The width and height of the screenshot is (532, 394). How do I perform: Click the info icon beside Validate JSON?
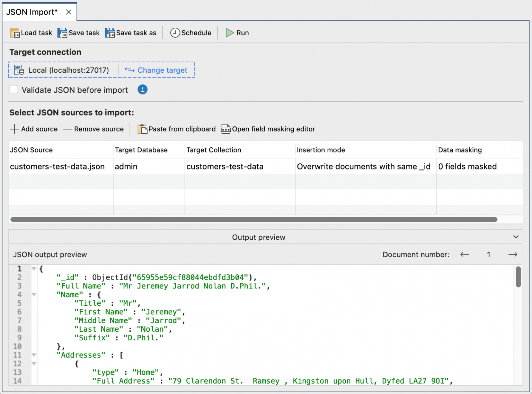tap(142, 90)
